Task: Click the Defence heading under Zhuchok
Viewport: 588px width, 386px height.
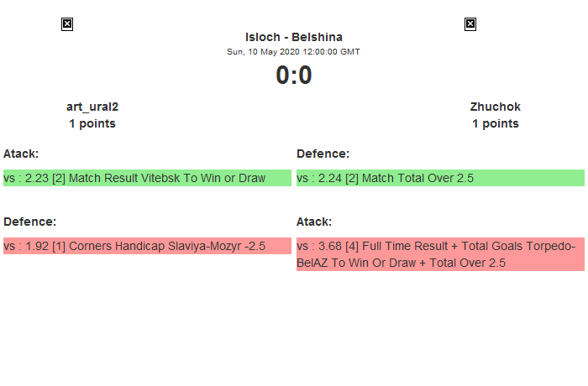Action: pyautogui.click(x=323, y=154)
